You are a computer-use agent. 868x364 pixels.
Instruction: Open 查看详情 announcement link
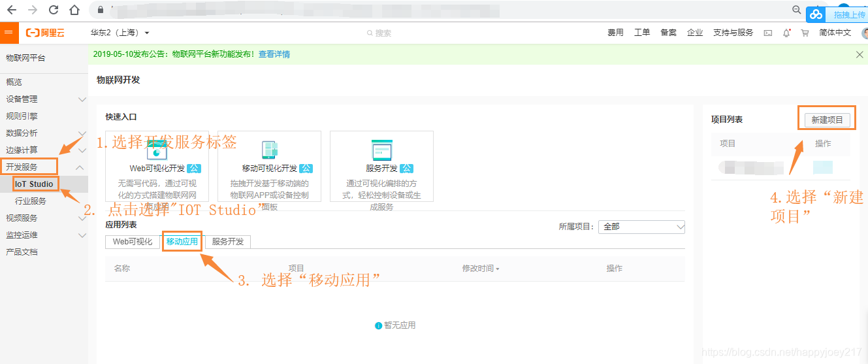click(274, 54)
